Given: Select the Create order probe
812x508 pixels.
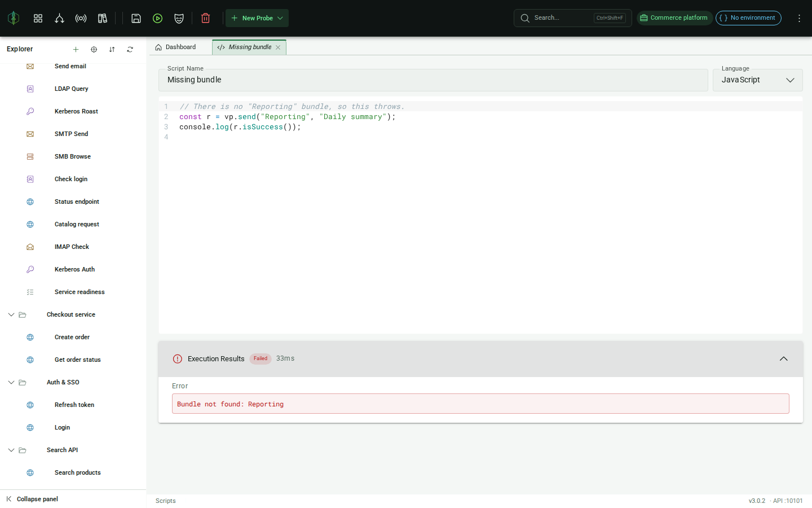Looking at the screenshot, I should pyautogui.click(x=72, y=337).
